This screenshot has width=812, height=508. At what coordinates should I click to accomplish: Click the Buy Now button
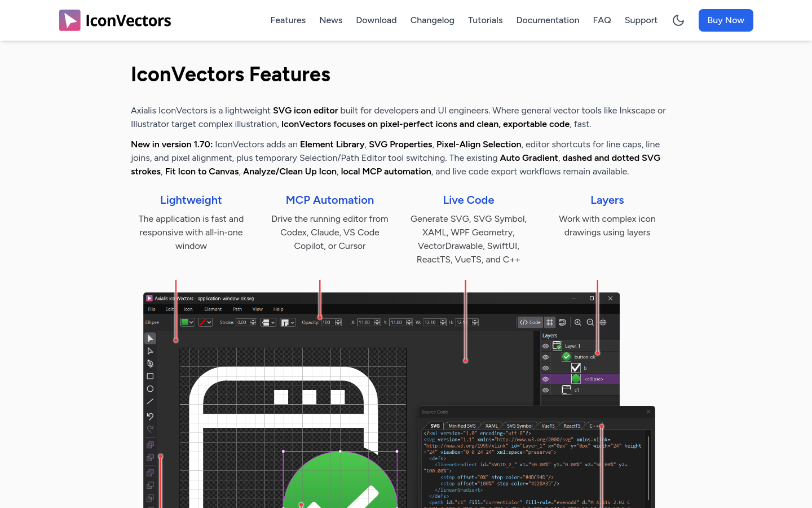click(726, 20)
